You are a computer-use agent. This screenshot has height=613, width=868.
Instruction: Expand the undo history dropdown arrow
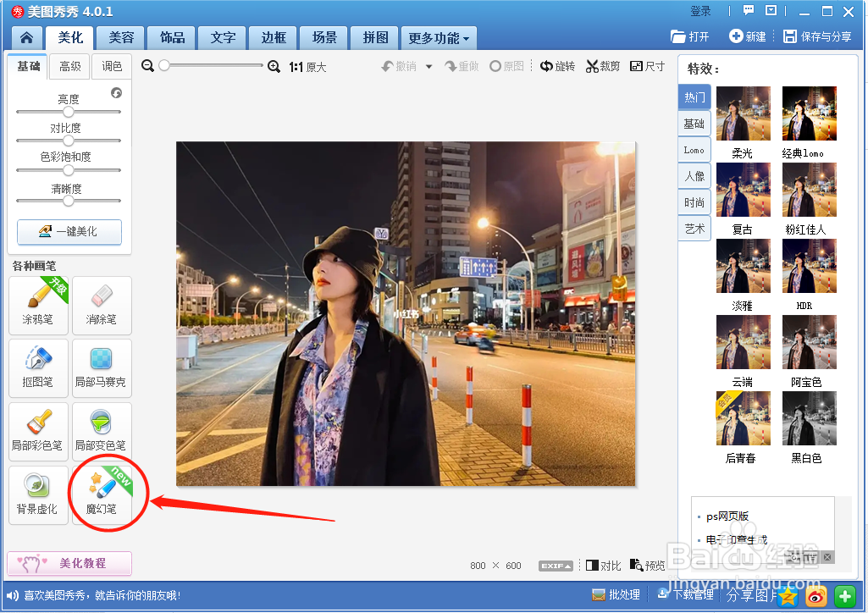(x=429, y=67)
